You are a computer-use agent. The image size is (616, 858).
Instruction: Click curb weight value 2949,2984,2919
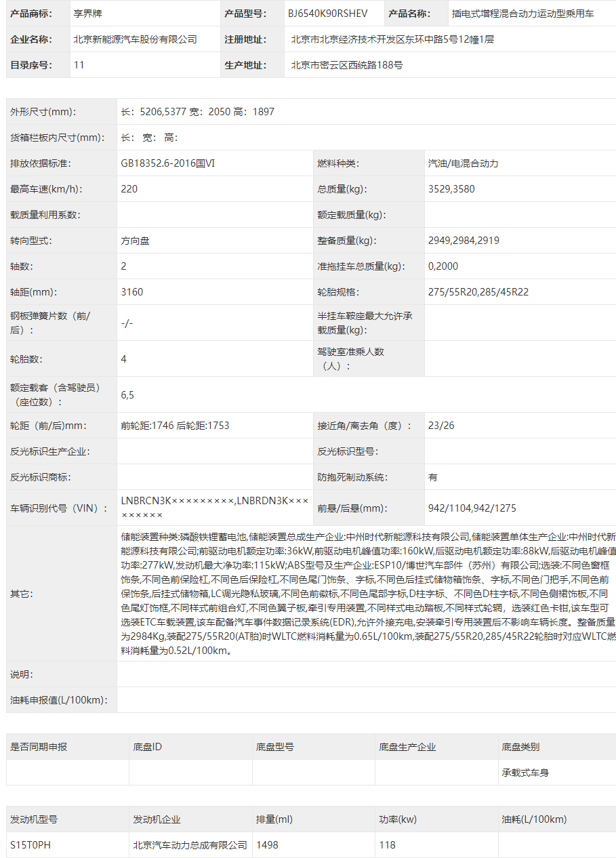tap(464, 241)
